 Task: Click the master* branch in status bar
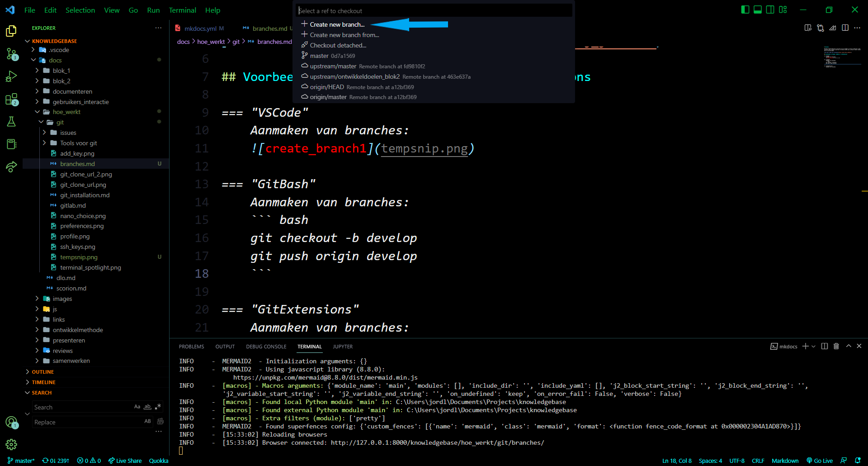pos(21,461)
